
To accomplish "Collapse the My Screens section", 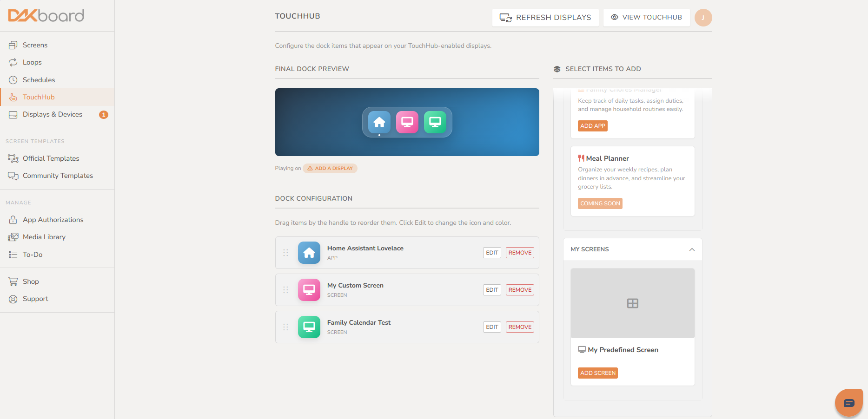I will 692,249.
